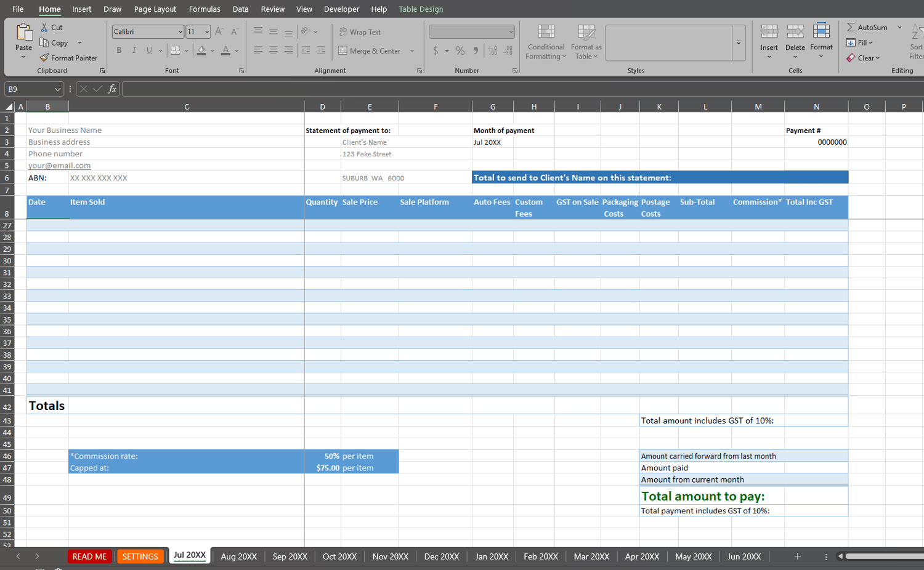Apply borders using the Borders icon
The image size is (924, 570).
coord(176,50)
